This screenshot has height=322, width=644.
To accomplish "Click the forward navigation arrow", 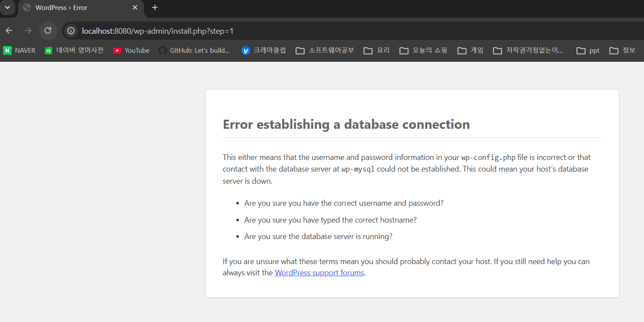I will click(x=28, y=31).
